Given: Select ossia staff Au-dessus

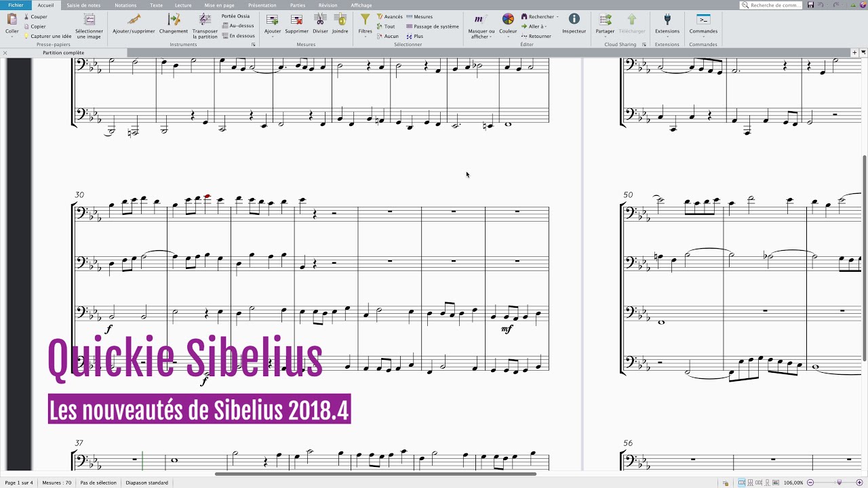Looking at the screenshot, I should point(238,26).
